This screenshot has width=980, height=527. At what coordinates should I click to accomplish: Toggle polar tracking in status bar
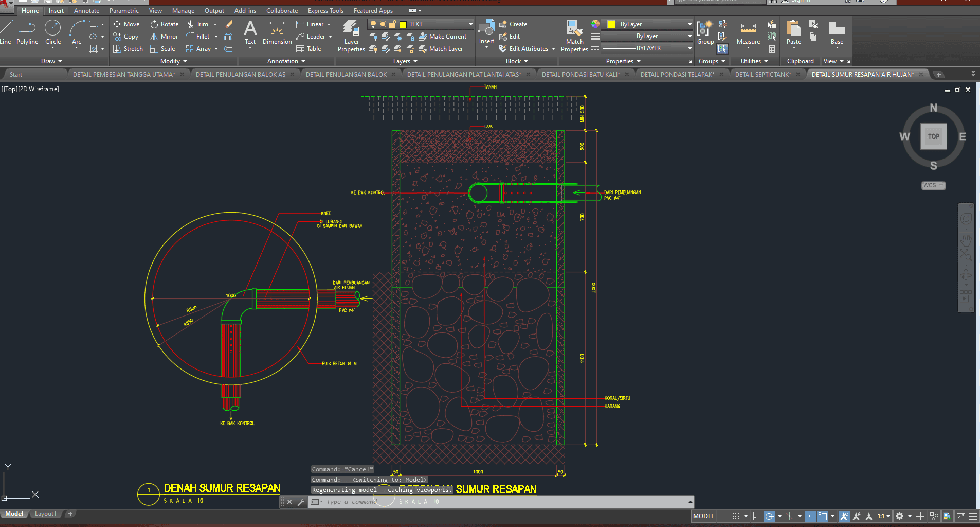point(769,516)
